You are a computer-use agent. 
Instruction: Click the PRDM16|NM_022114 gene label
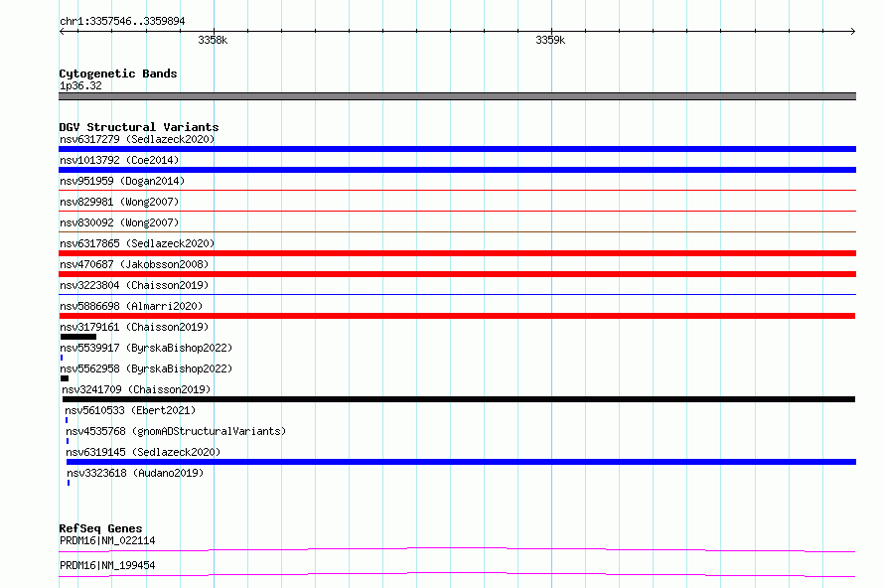point(107,540)
